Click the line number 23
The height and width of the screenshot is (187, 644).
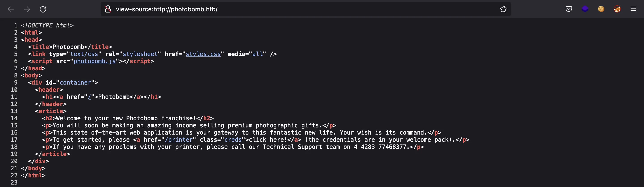click(x=14, y=183)
